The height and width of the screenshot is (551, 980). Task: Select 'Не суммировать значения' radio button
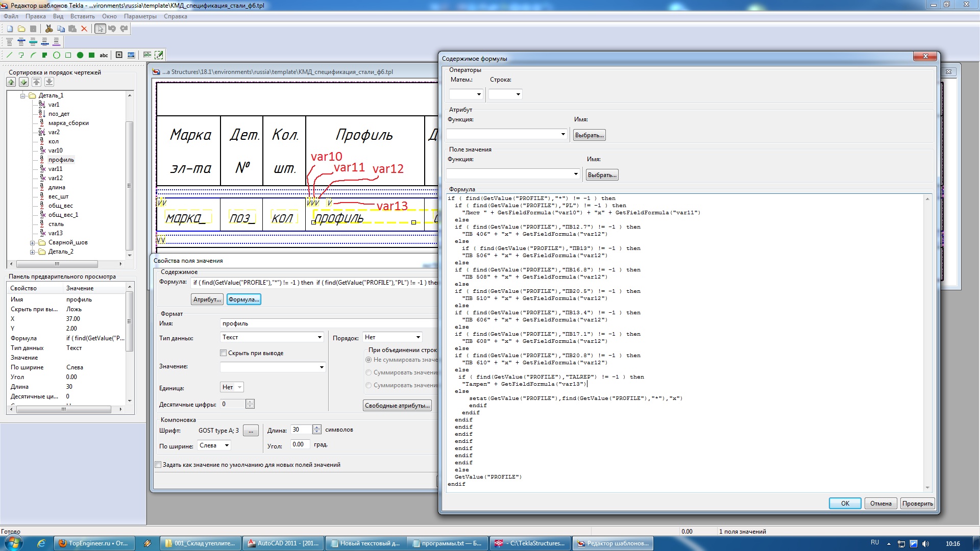pos(369,360)
